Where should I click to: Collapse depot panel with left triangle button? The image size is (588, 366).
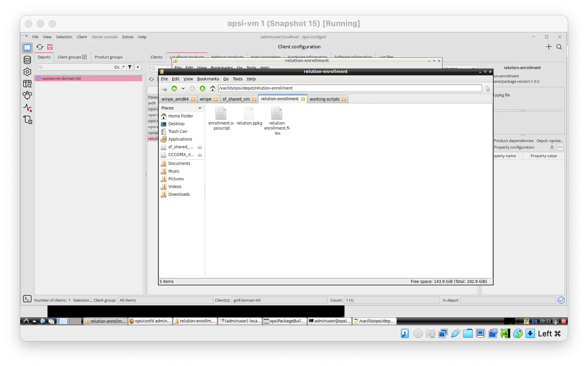[138, 67]
